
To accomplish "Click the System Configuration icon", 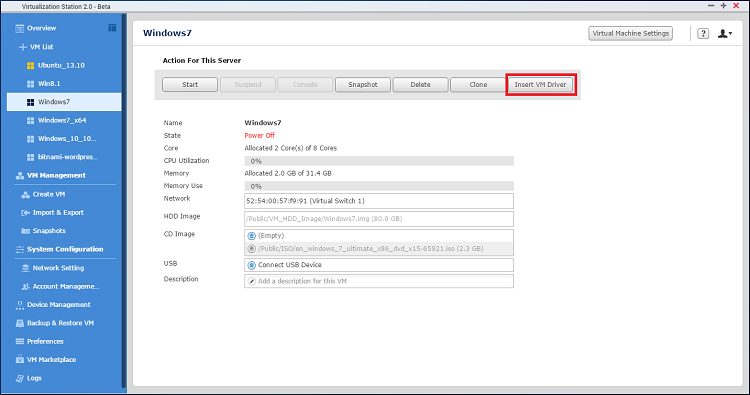I will click(x=20, y=249).
